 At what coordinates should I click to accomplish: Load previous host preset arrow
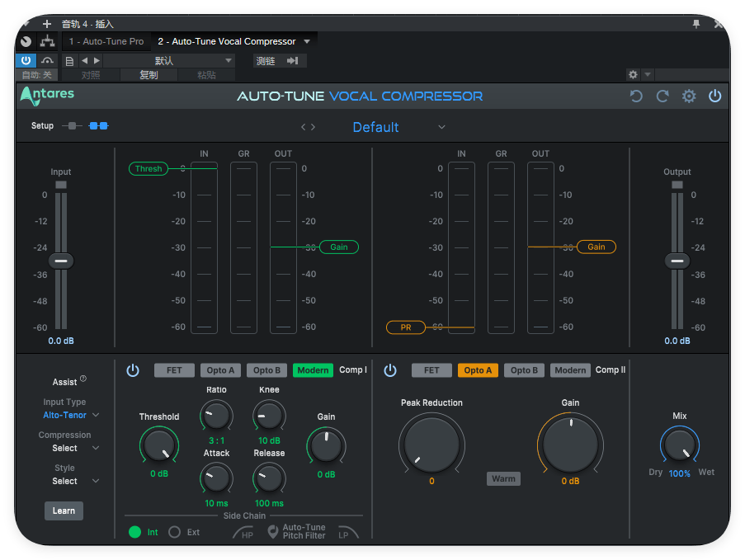click(x=85, y=60)
